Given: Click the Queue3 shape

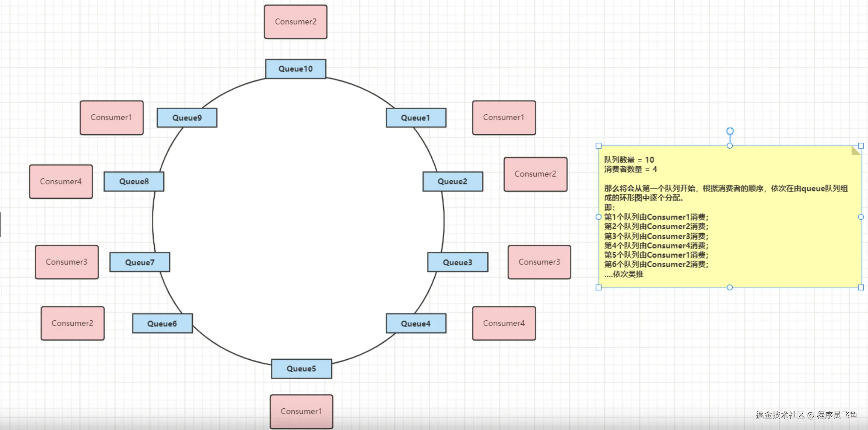Looking at the screenshot, I should click(x=457, y=262).
